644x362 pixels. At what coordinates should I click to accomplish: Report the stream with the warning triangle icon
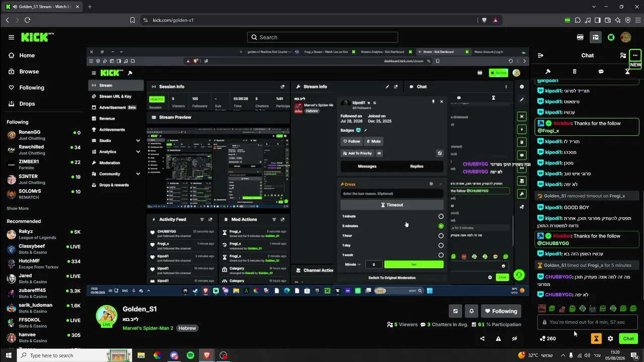(498, 338)
